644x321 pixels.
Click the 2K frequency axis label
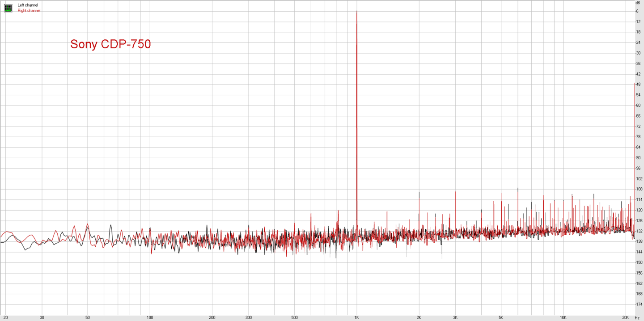point(419,317)
